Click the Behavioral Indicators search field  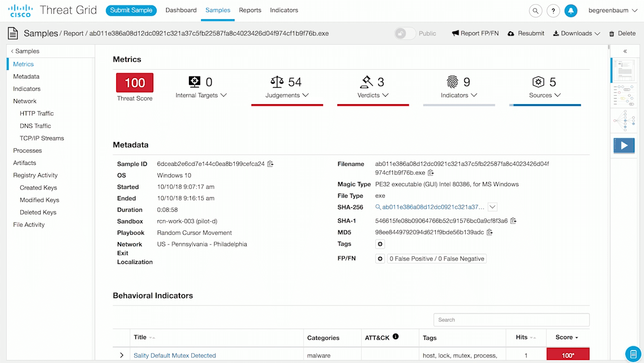pos(511,320)
